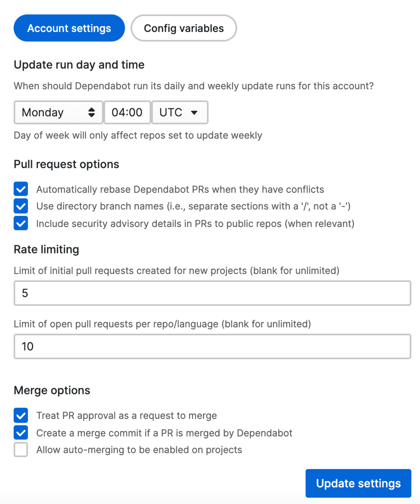This screenshot has height=504, width=420.
Task: Click the open pull requests limit field showing 10
Action: click(211, 346)
